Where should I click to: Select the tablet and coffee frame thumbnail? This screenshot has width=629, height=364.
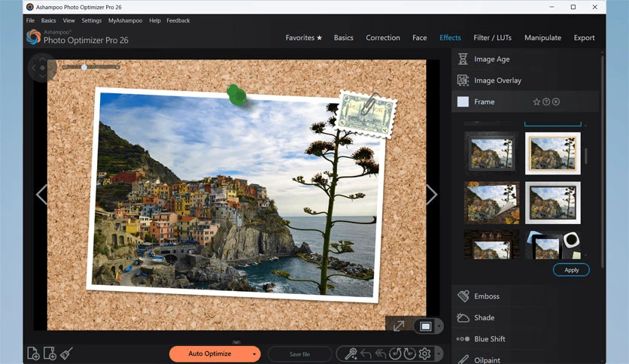click(x=553, y=244)
